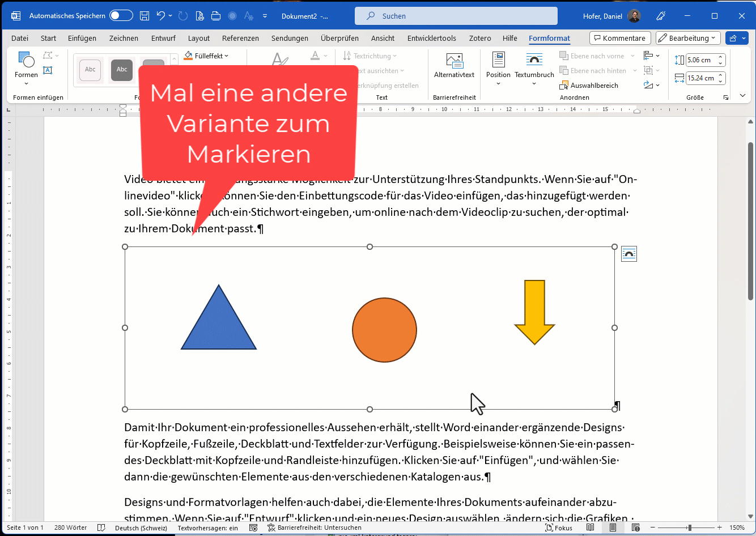
Task: Open the Bearbeitung mode dropdown
Action: click(x=688, y=38)
